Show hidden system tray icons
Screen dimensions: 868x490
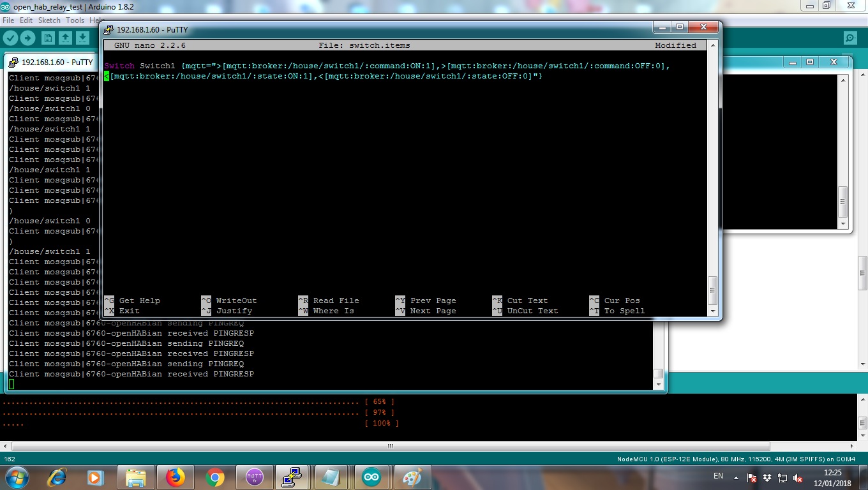[x=736, y=478]
